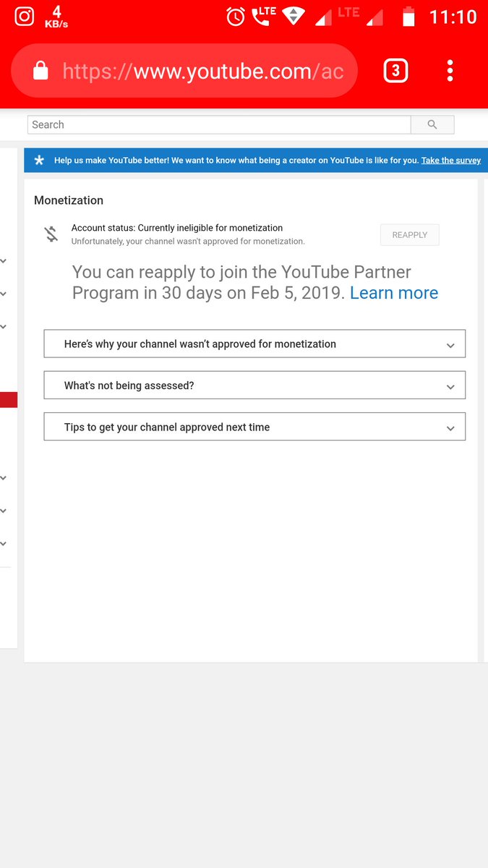Click the star icon in survey banner

39,161
